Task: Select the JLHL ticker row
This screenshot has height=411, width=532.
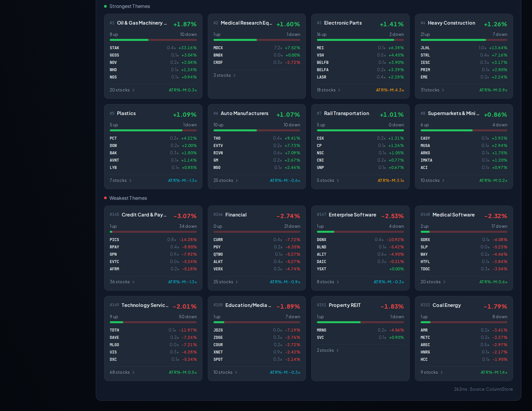Action: (x=464, y=48)
